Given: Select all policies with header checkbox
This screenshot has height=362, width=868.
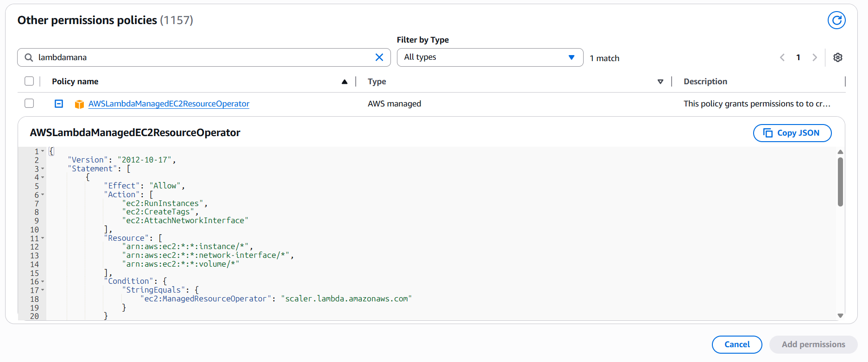Looking at the screenshot, I should click(29, 81).
